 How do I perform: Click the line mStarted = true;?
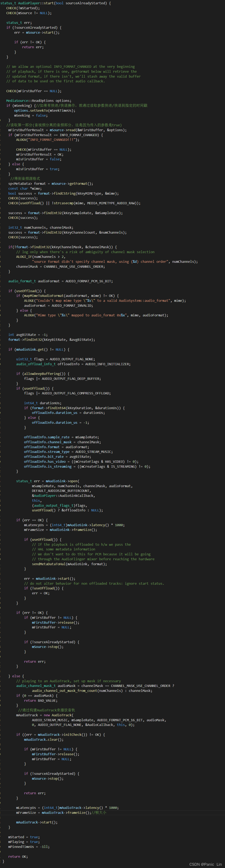click(x=24, y=837)
